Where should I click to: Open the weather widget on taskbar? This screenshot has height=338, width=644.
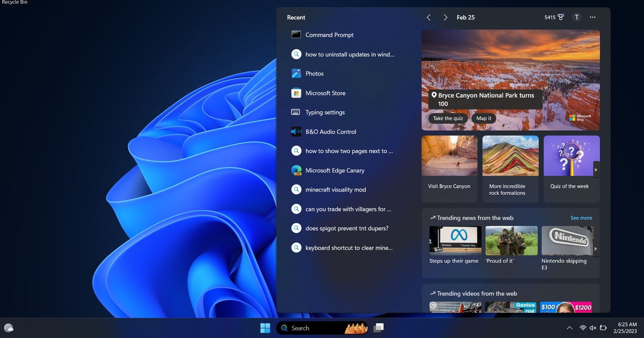[x=9, y=328]
